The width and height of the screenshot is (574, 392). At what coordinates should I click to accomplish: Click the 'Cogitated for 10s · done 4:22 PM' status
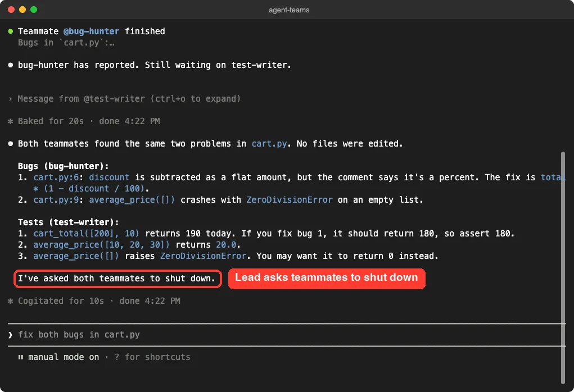(x=99, y=301)
